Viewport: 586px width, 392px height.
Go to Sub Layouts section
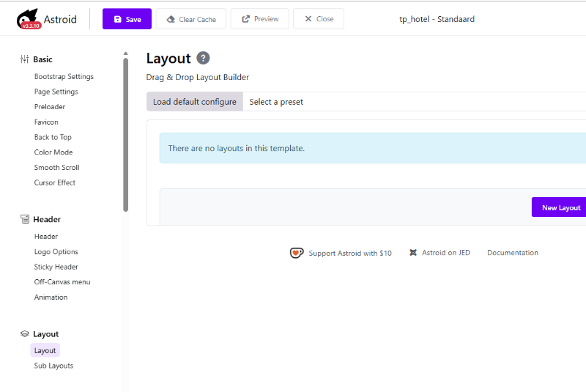click(x=53, y=366)
